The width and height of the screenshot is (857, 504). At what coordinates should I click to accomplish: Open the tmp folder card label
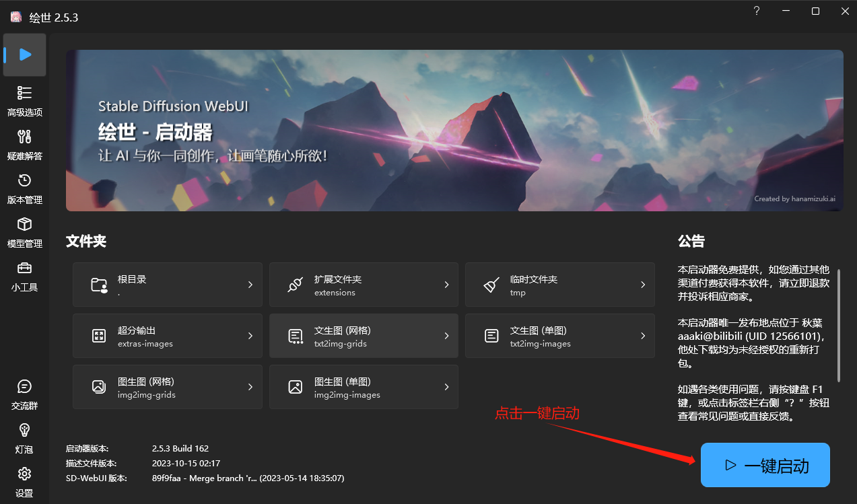click(x=518, y=293)
